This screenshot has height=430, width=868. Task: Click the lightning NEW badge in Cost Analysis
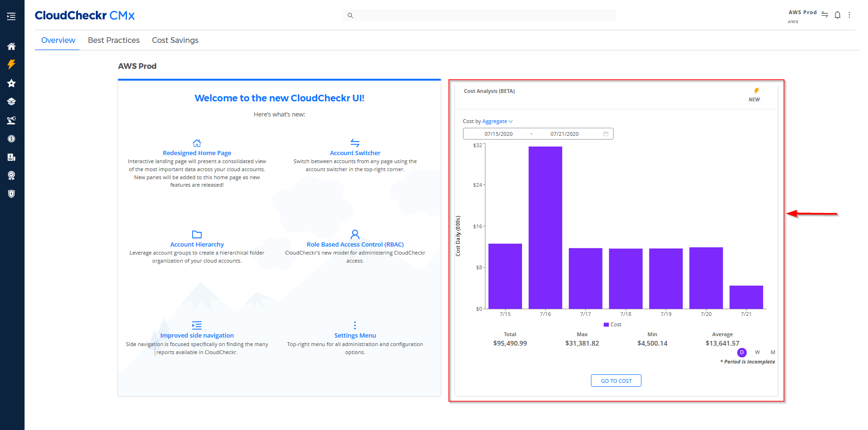pos(755,95)
